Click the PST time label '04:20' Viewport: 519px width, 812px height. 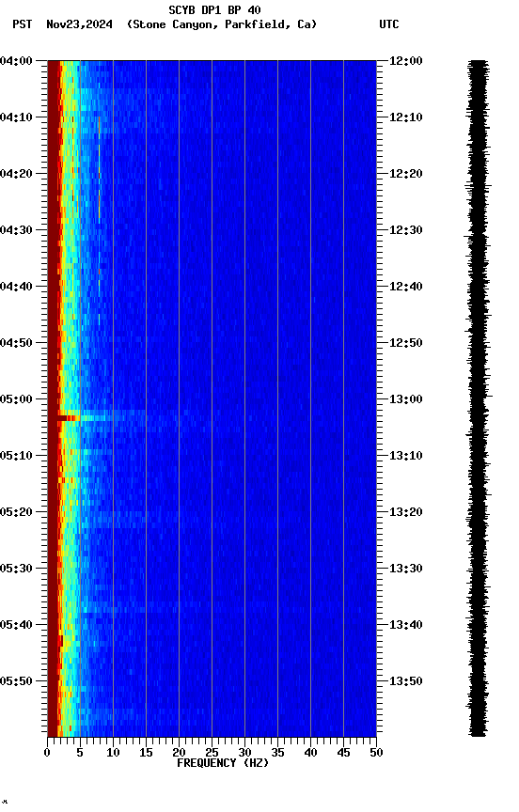point(16,174)
